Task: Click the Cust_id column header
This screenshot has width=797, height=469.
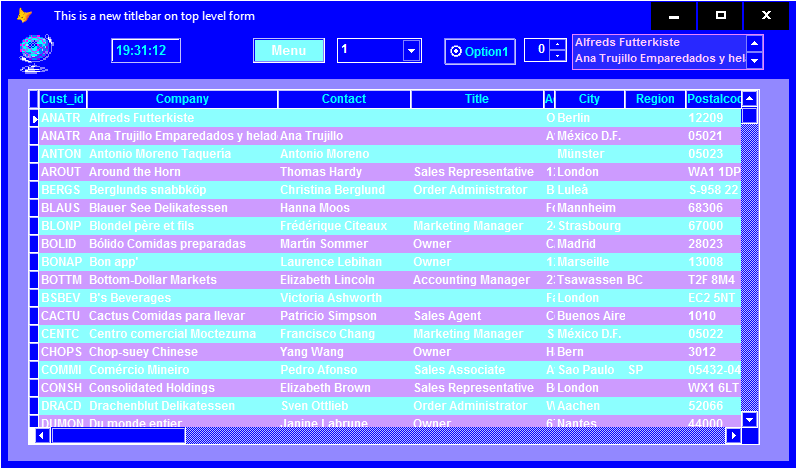Action: click(x=62, y=99)
